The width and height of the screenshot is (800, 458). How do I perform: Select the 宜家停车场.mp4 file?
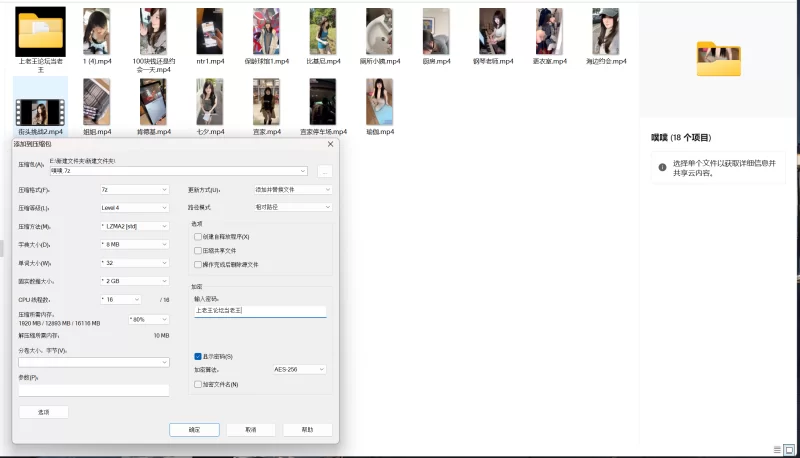[323, 102]
